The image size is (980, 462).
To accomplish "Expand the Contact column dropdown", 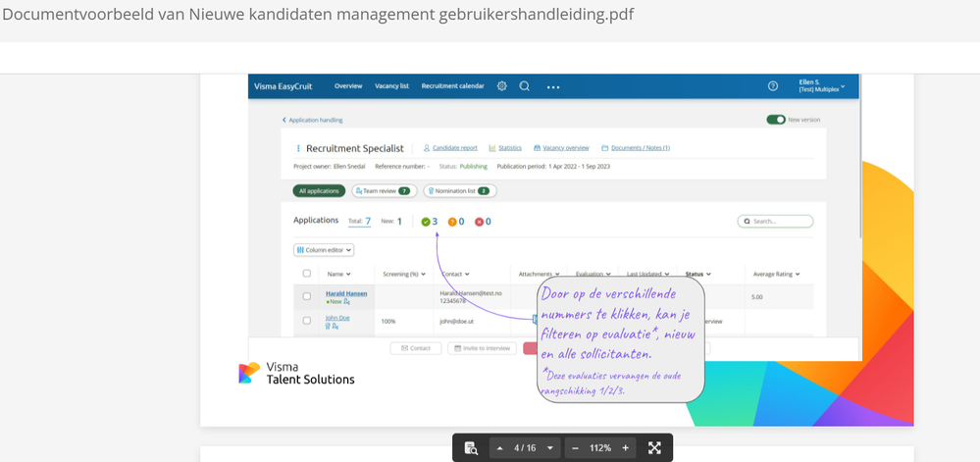I will 467,274.
